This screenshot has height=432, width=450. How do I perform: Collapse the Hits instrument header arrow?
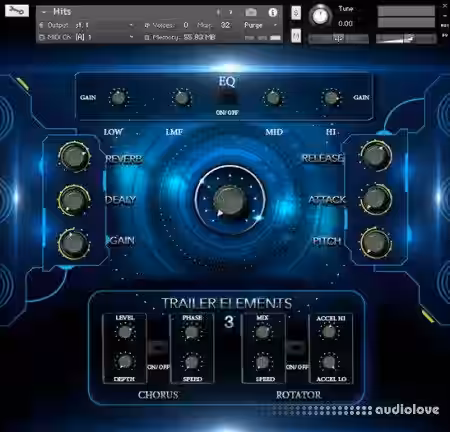(44, 12)
